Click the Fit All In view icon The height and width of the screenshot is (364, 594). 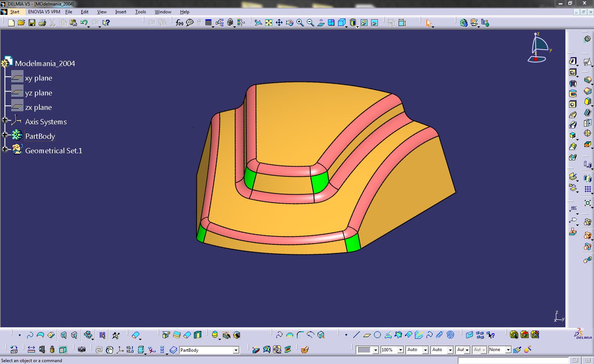(269, 23)
